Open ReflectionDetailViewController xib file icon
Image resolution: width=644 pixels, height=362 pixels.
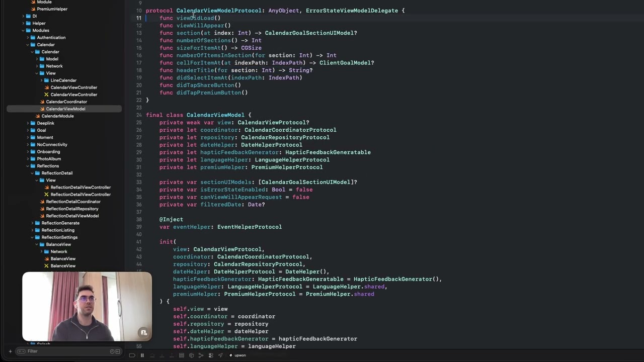(x=46, y=194)
